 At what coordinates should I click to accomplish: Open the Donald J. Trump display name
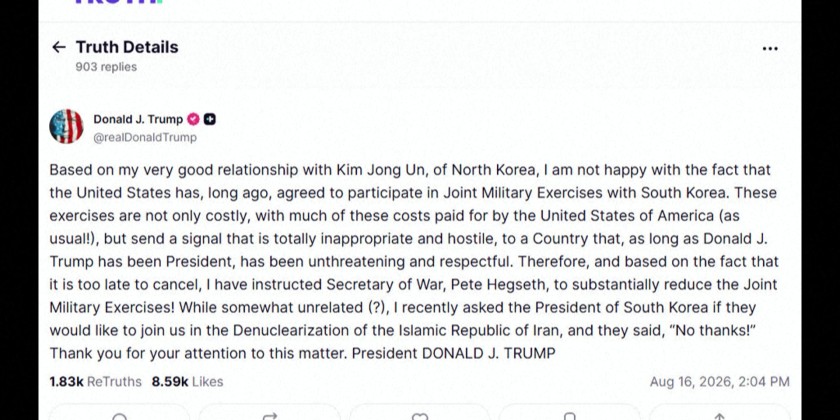(x=138, y=119)
